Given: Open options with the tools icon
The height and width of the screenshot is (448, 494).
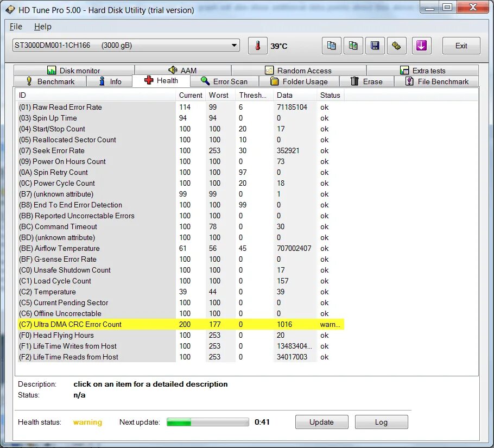Looking at the screenshot, I should (397, 46).
